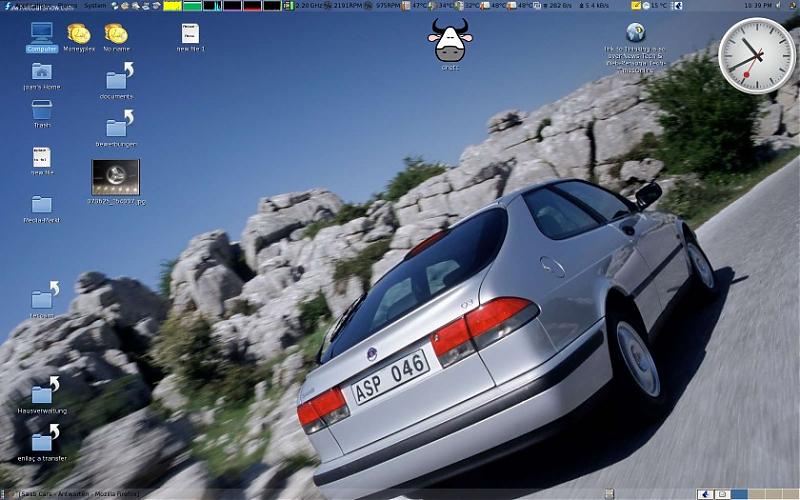Click the CPU frequency 2.20 GHz applet
The width and height of the screenshot is (800, 500).
(305, 6)
